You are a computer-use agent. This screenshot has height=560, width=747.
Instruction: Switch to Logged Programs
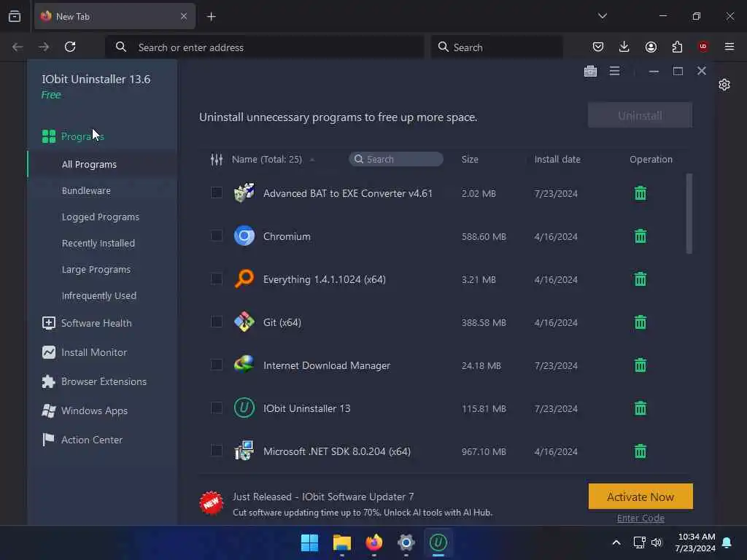point(101,217)
